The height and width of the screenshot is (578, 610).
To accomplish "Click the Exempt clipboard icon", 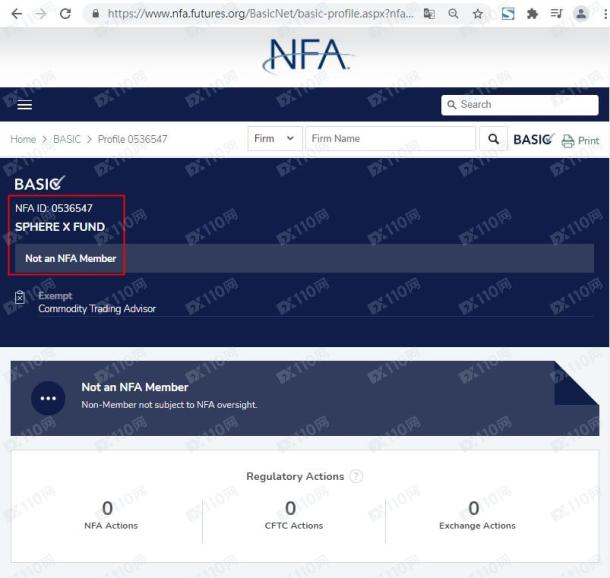I will [20, 297].
